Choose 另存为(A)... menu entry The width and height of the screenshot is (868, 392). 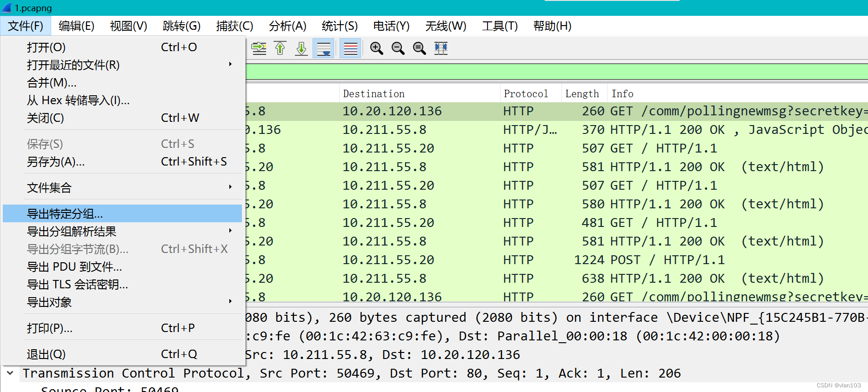pyautogui.click(x=122, y=162)
